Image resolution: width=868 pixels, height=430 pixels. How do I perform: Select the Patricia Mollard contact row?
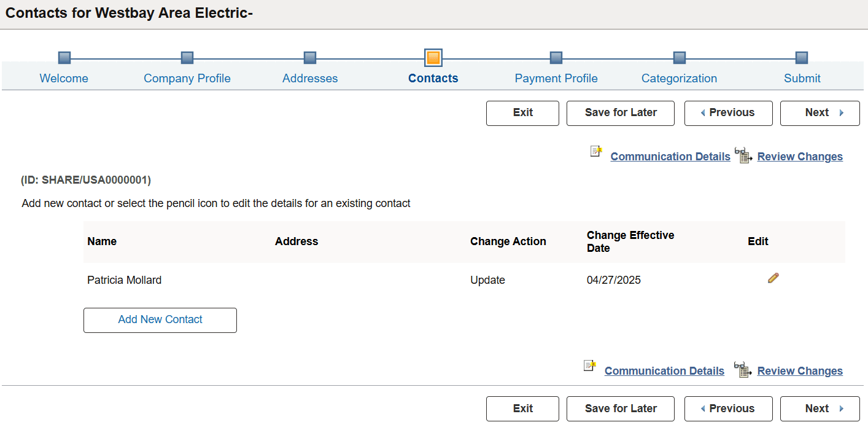click(125, 279)
